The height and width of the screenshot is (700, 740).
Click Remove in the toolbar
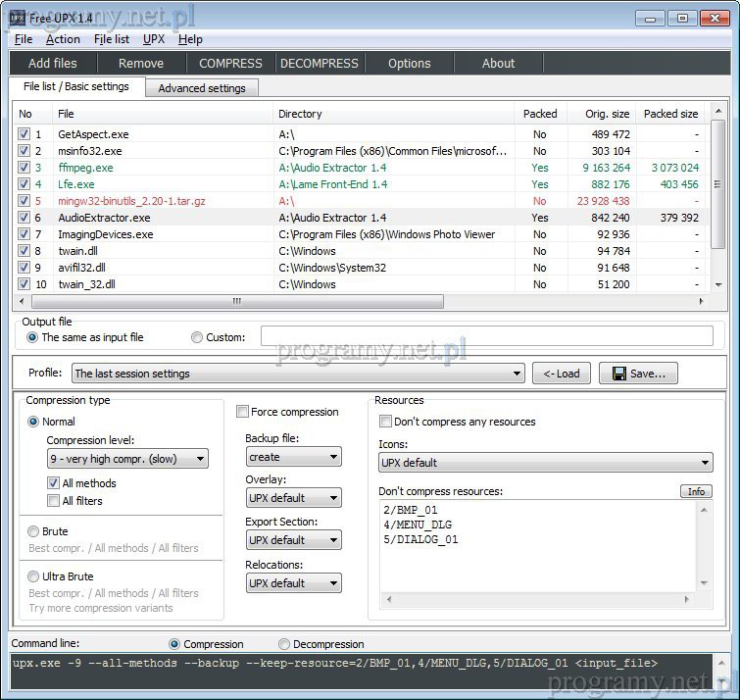tap(141, 63)
